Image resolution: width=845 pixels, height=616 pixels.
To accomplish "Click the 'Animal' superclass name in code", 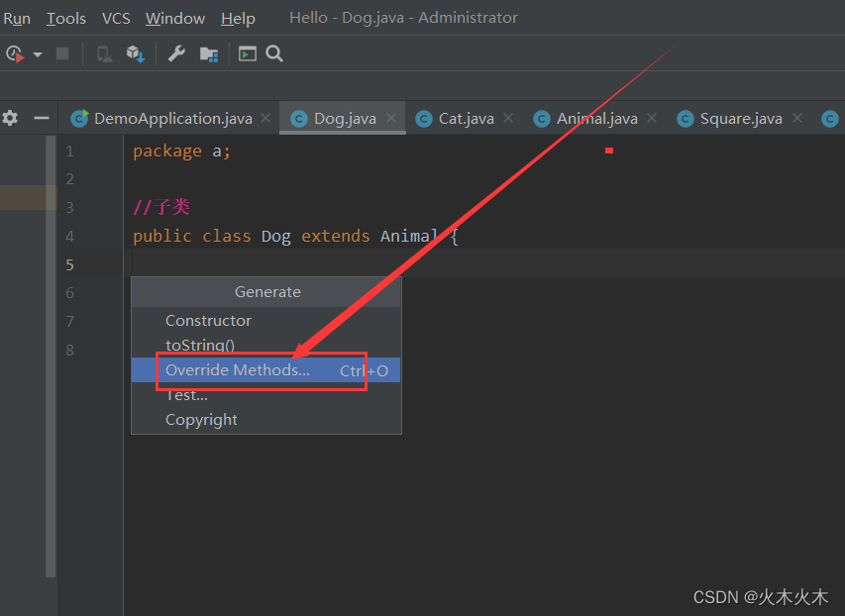I will coord(409,236).
